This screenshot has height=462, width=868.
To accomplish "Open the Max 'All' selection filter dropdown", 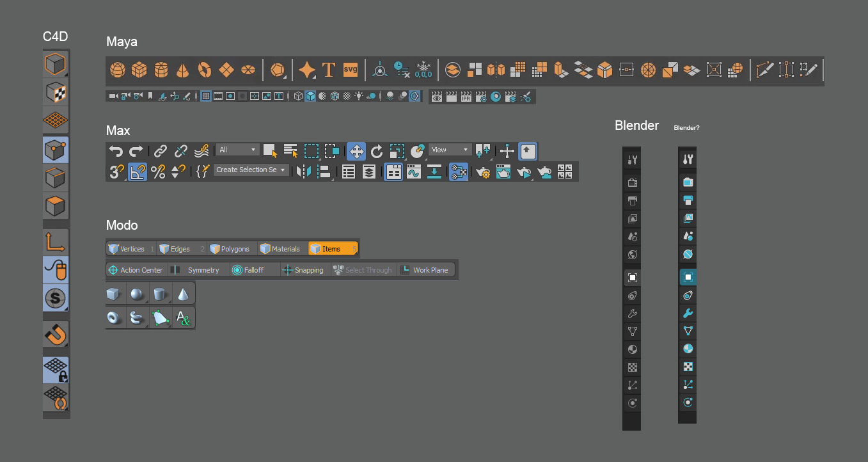I will [237, 148].
